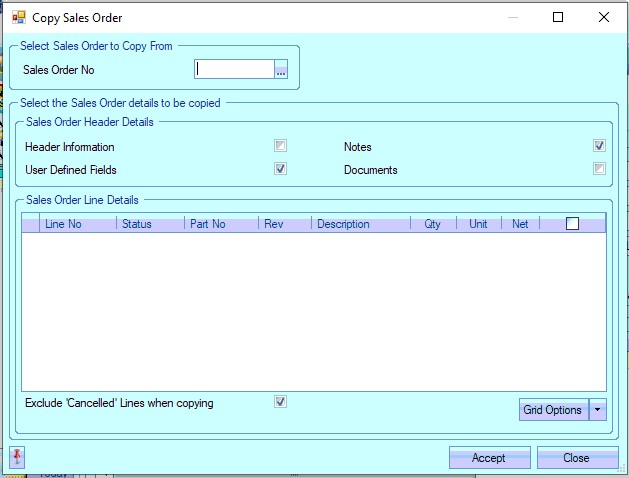Toggle the Header Information checkbox

pos(281,146)
